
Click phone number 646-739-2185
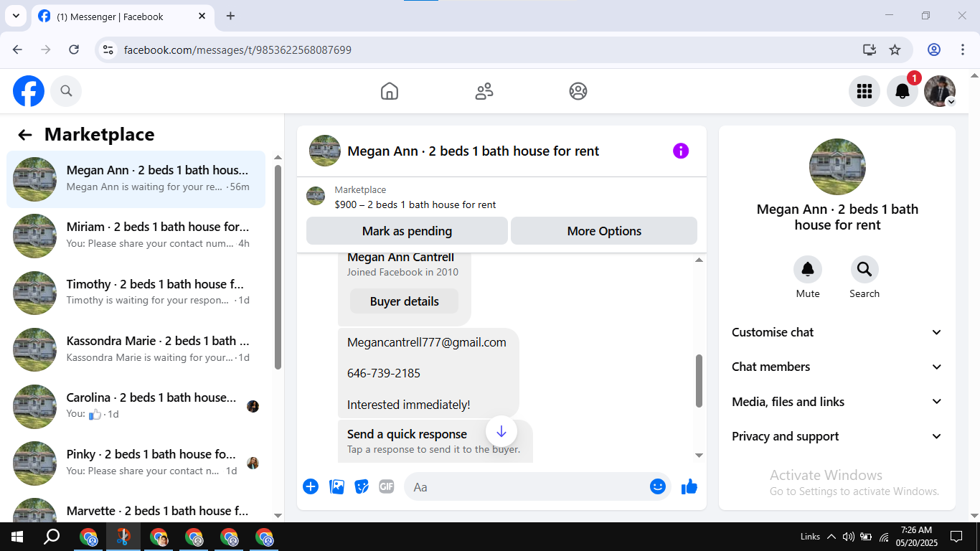coord(384,373)
